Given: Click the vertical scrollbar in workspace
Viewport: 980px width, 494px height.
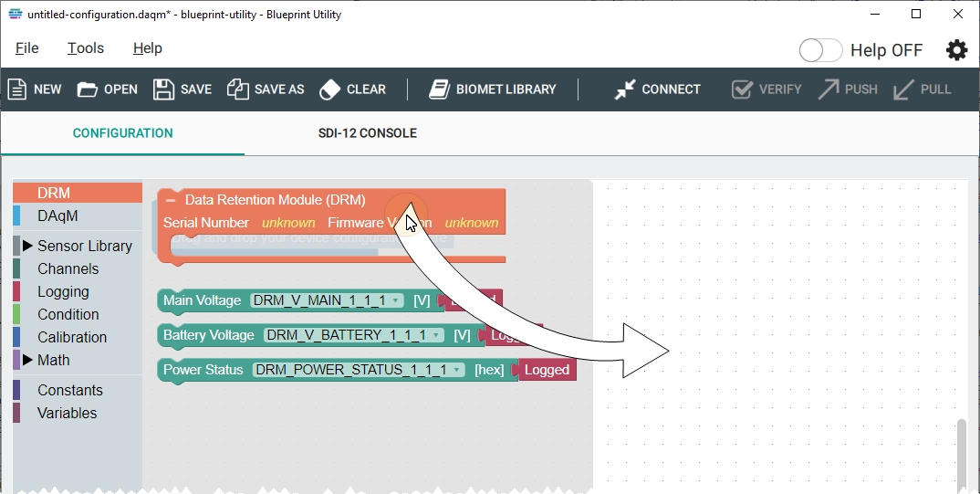Looking at the screenshot, I should tap(961, 452).
